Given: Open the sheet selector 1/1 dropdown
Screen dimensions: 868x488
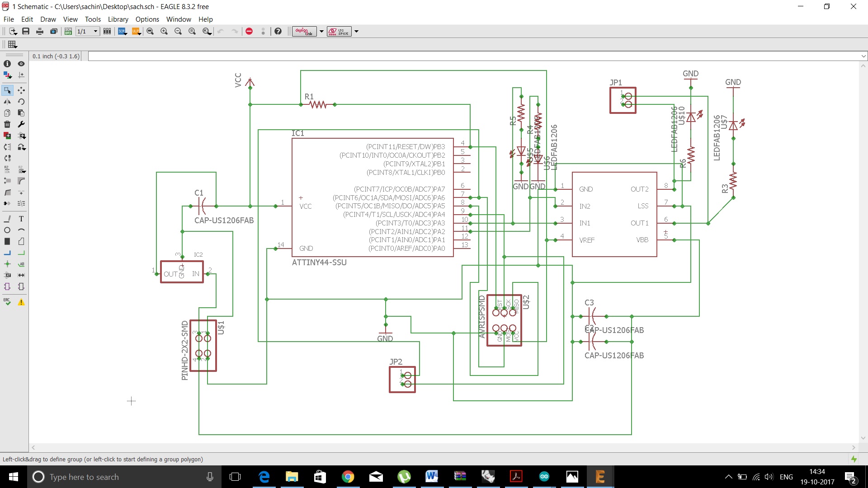Looking at the screenshot, I should coord(87,31).
